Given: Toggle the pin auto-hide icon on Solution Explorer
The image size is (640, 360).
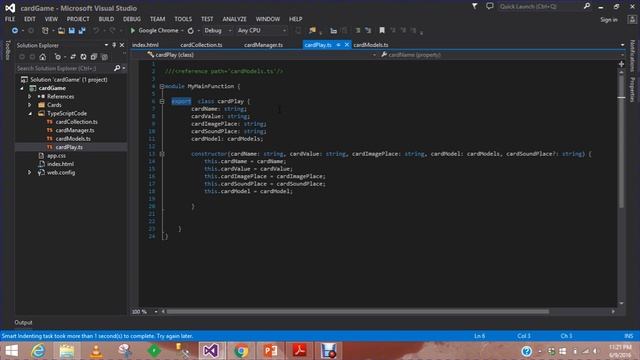Looking at the screenshot, I should (x=114, y=45).
